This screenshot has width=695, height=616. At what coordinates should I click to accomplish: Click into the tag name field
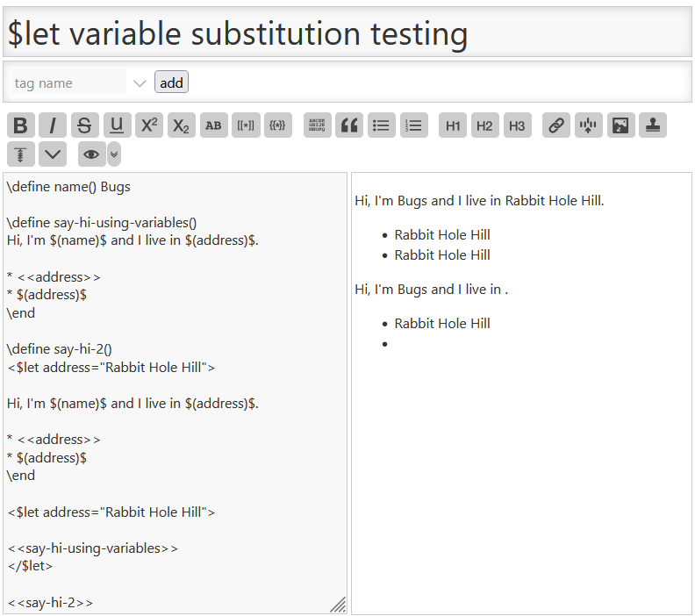pos(68,82)
